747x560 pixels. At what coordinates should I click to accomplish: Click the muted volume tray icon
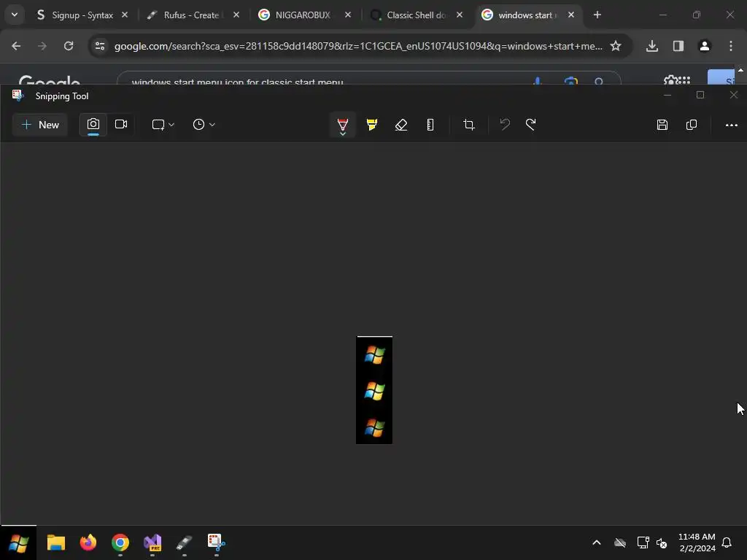pyautogui.click(x=662, y=542)
